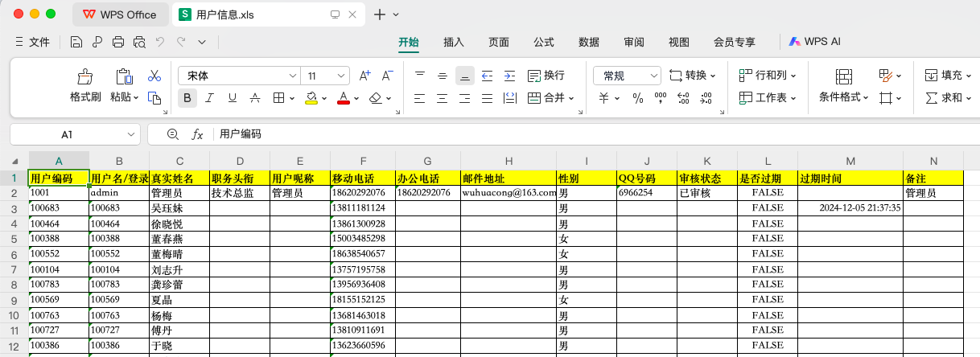
Task: Open the 会员专享 tab
Action: point(735,42)
